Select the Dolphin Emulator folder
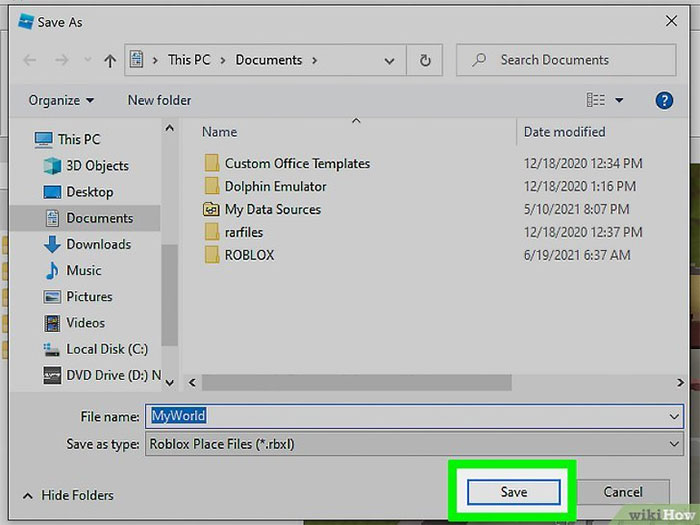 click(275, 186)
